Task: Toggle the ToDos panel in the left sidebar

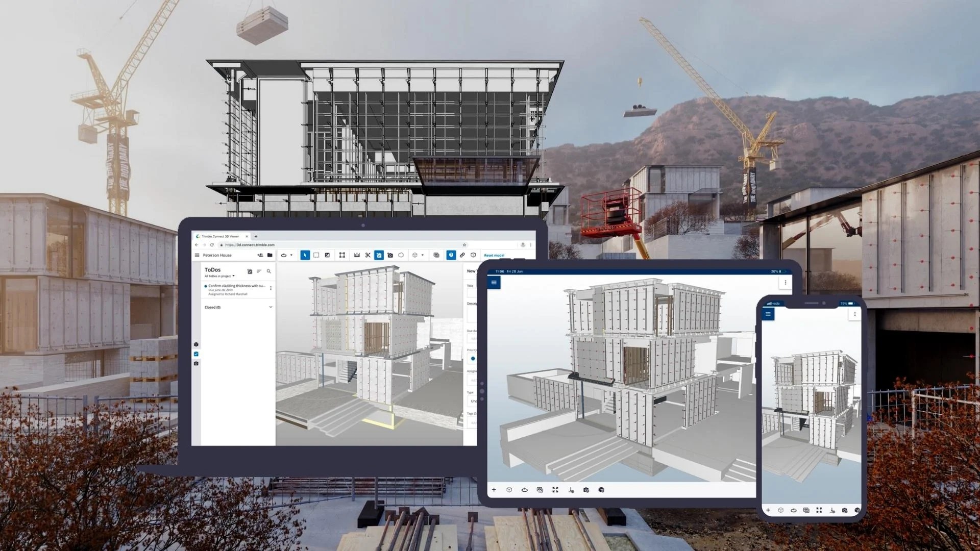Action: pos(196,354)
